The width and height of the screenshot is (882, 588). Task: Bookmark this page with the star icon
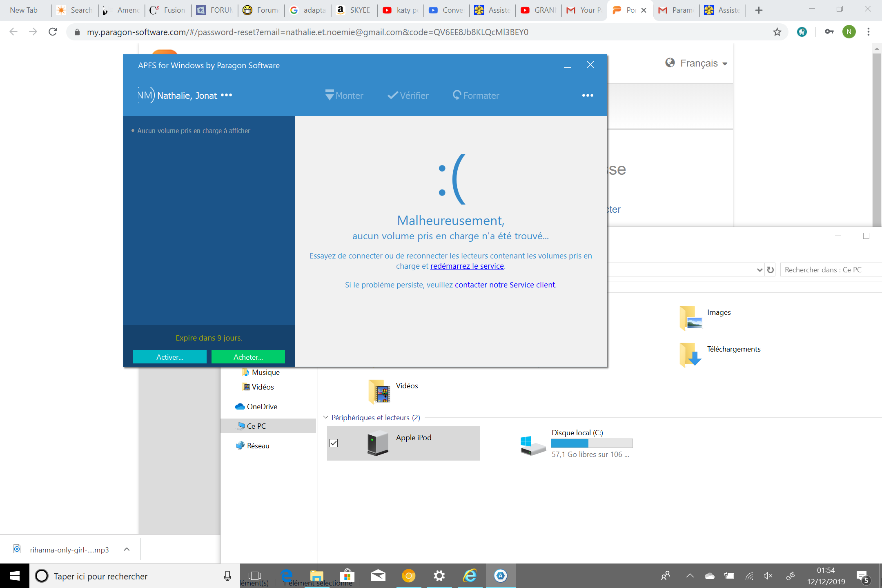coord(777,32)
